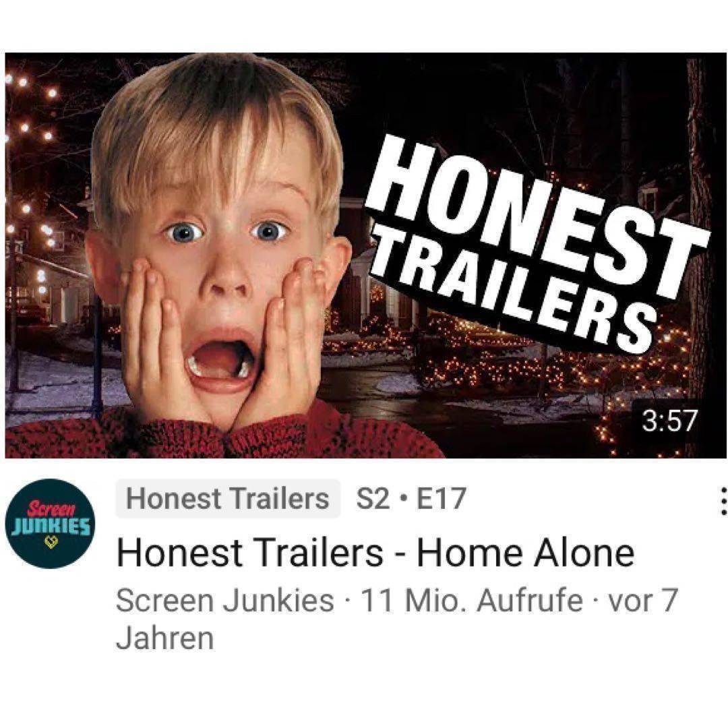This screenshot has width=728, height=728.
Task: Click the 3:57 duration badge
Action: (x=670, y=421)
